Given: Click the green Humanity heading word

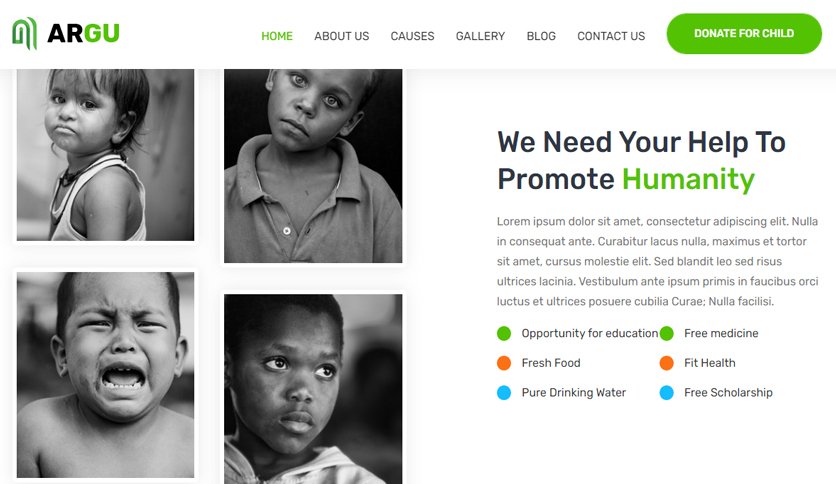Looking at the screenshot, I should (688, 179).
